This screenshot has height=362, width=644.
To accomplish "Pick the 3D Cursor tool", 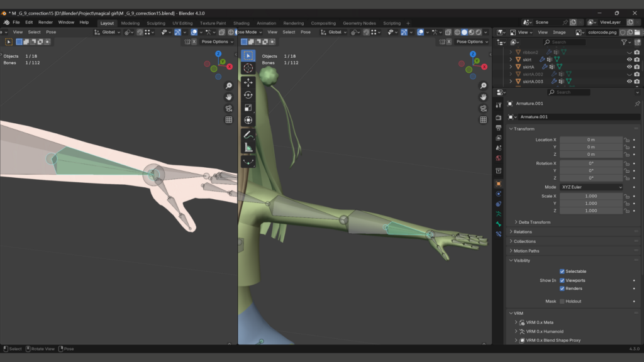I will (248, 68).
